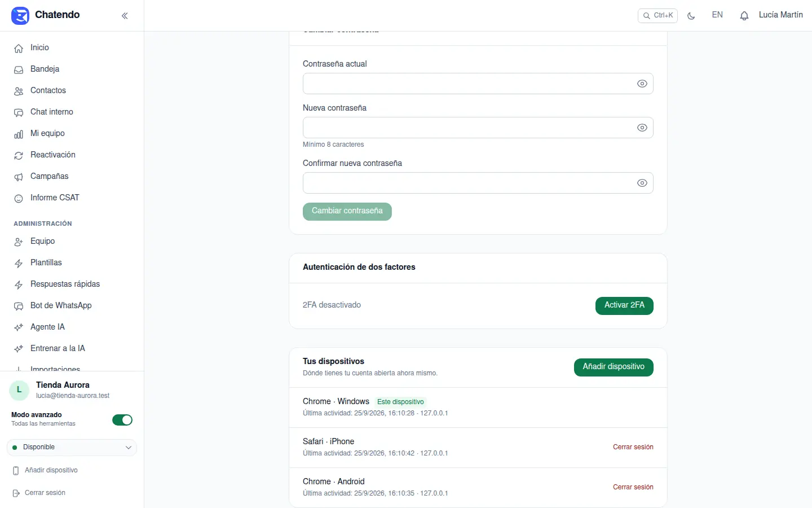Close the Safari · iPhone session
The height and width of the screenshot is (508, 812).
[633, 447]
